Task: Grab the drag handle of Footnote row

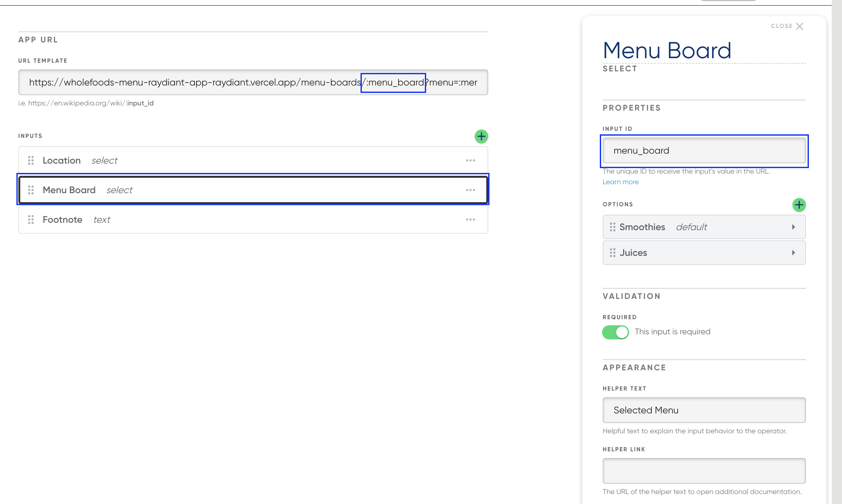Action: (x=31, y=220)
